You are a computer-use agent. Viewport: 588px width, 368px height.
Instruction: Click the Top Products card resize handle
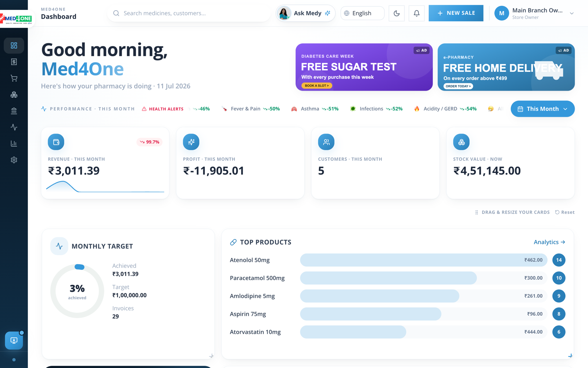pyautogui.click(x=570, y=355)
